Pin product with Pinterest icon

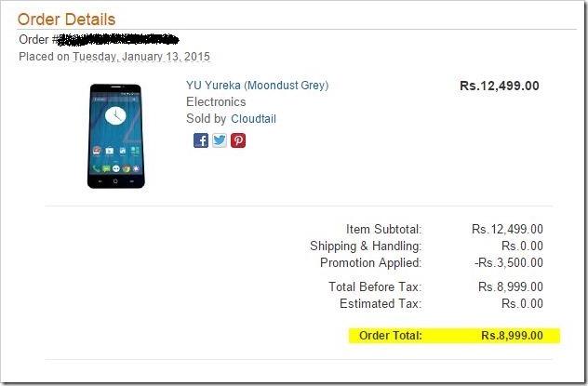pyautogui.click(x=238, y=140)
